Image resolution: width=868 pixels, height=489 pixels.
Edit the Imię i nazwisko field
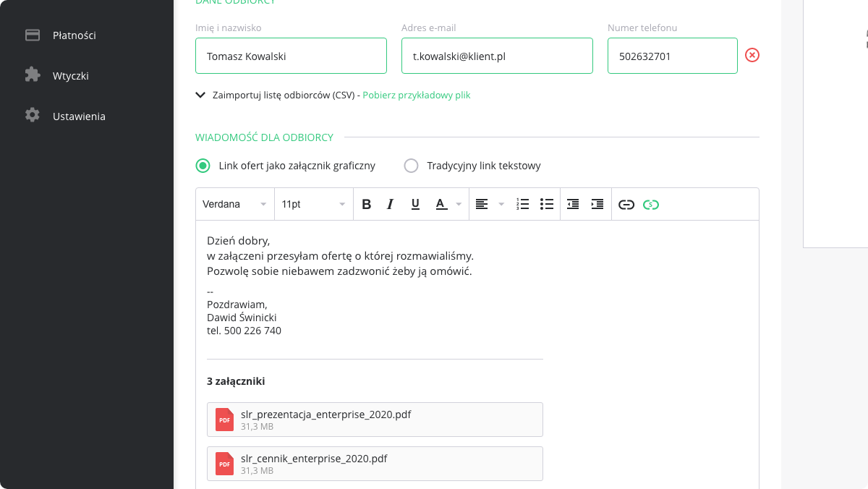[291, 56]
